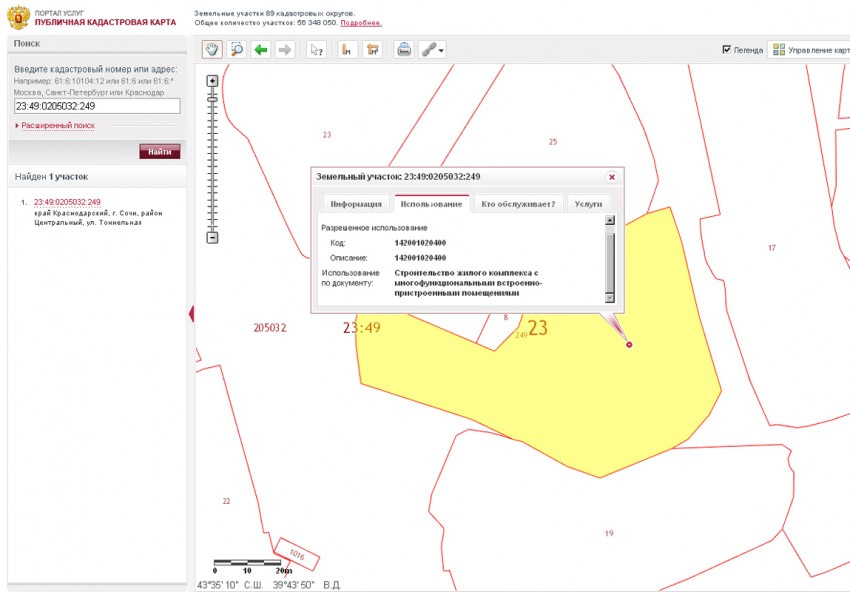This screenshot has width=850, height=592.
Task: Select the identify cursor tool
Action: click(316, 50)
